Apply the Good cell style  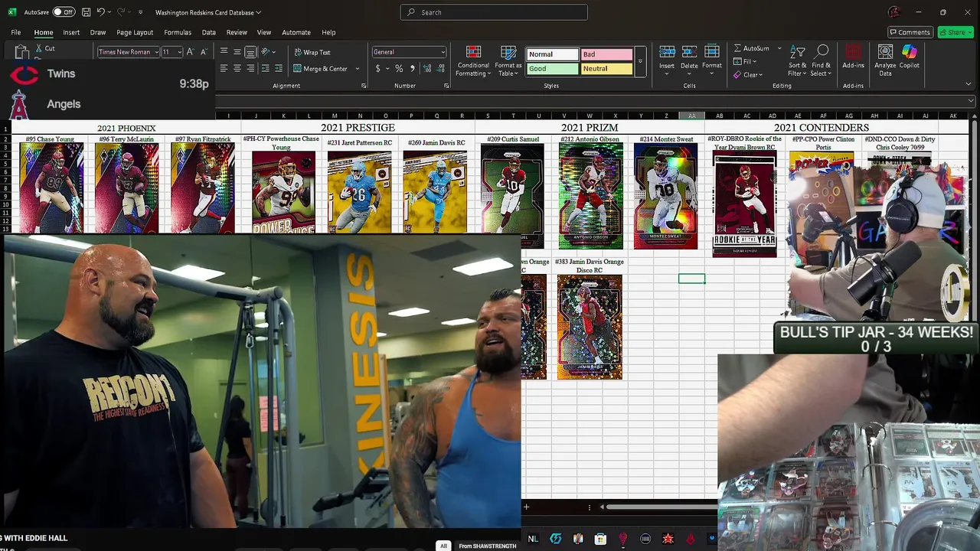pyautogui.click(x=552, y=68)
